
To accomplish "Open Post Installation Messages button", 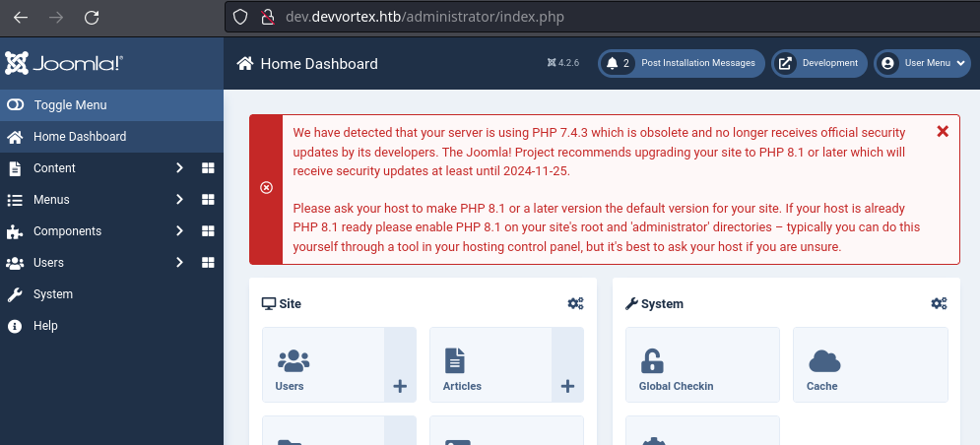I will (682, 63).
